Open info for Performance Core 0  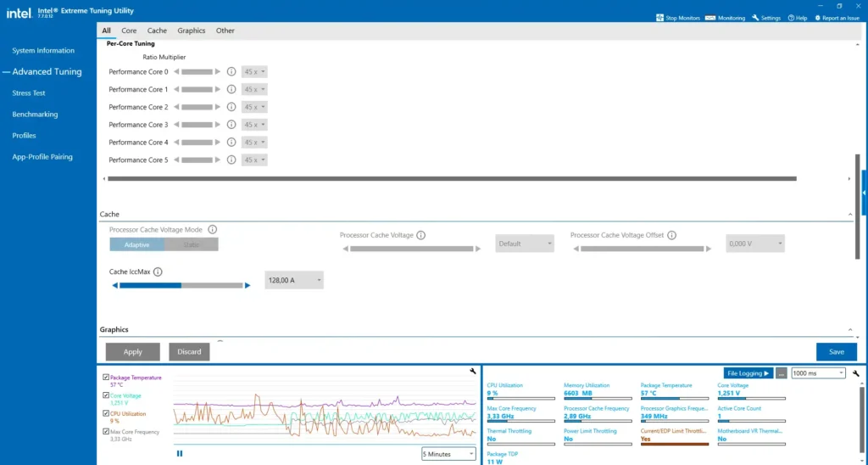tap(231, 71)
